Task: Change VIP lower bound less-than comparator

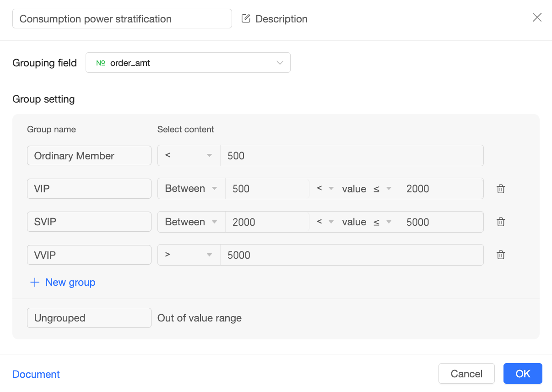Action: pos(325,189)
